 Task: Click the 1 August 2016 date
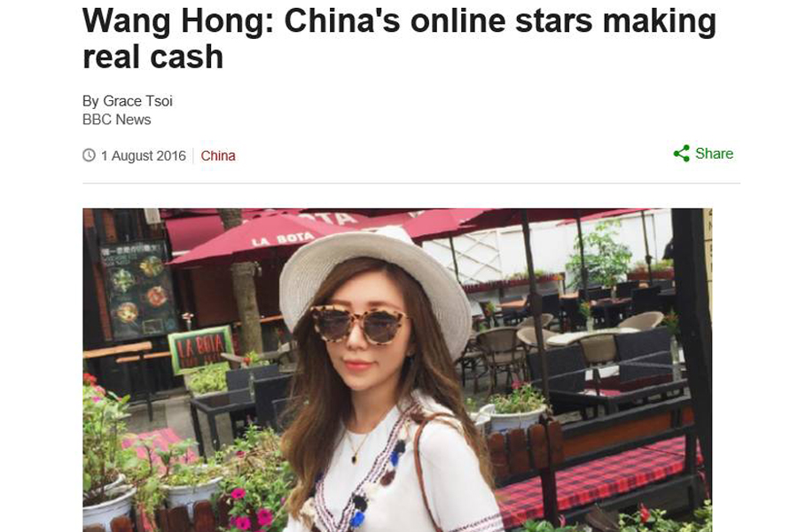[x=144, y=156]
